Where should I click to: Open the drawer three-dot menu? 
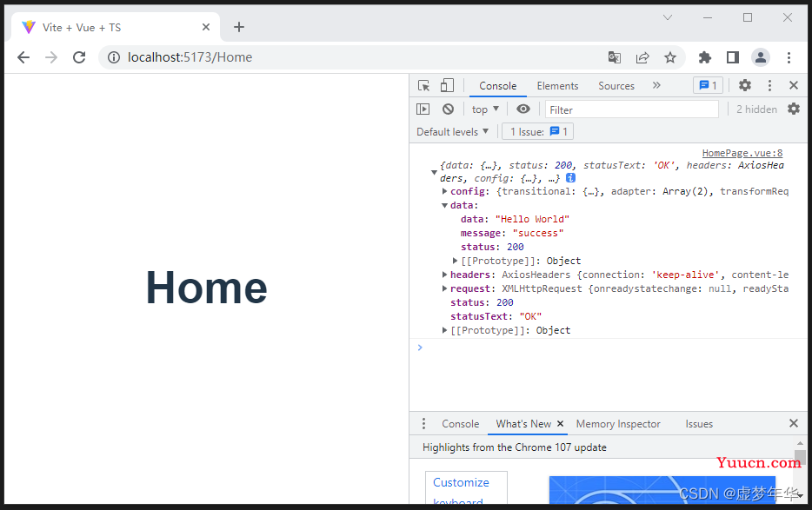pos(423,423)
